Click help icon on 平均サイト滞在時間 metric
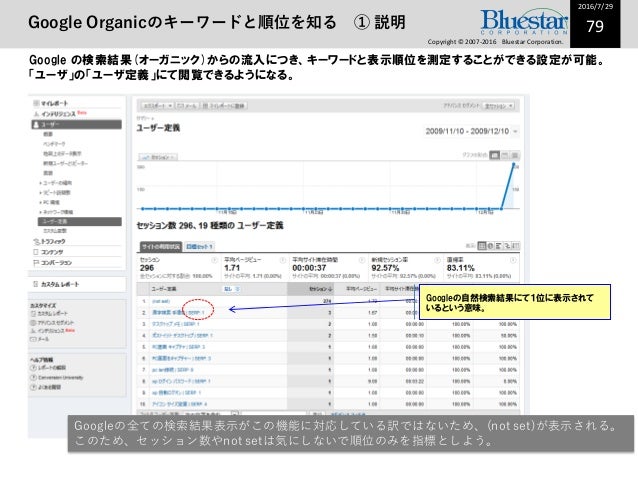The width and height of the screenshot is (638, 479). pyautogui.click(x=361, y=260)
